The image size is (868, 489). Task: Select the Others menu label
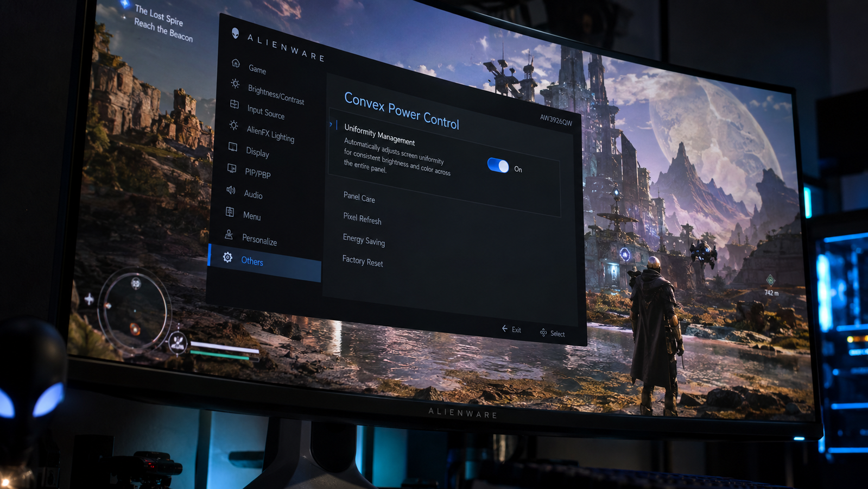coord(252,261)
